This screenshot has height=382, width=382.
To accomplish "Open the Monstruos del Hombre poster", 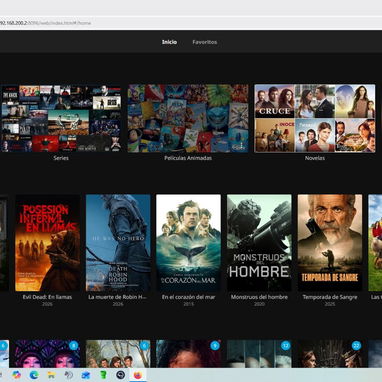I will tap(259, 243).
